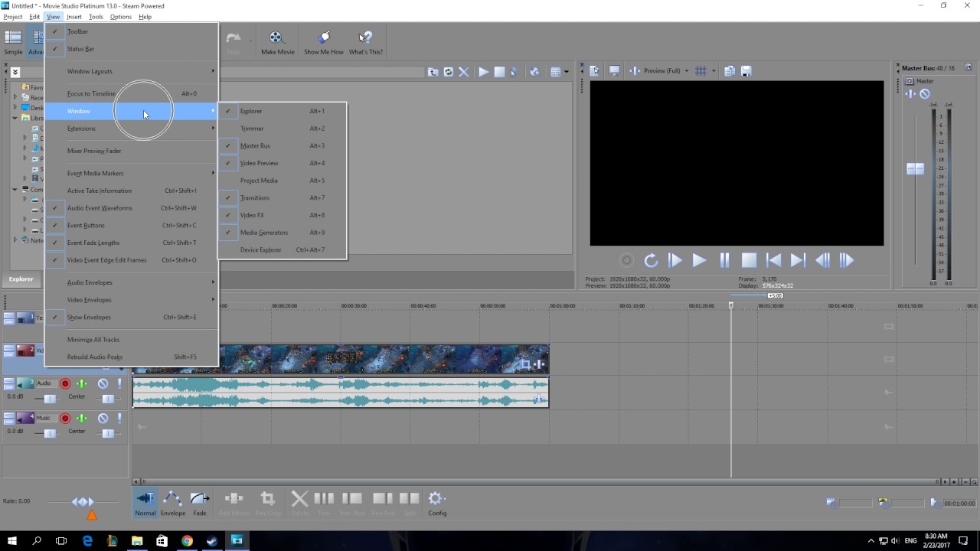This screenshot has width=980, height=551.
Task: Save the preview snapshot to file
Action: (x=746, y=71)
